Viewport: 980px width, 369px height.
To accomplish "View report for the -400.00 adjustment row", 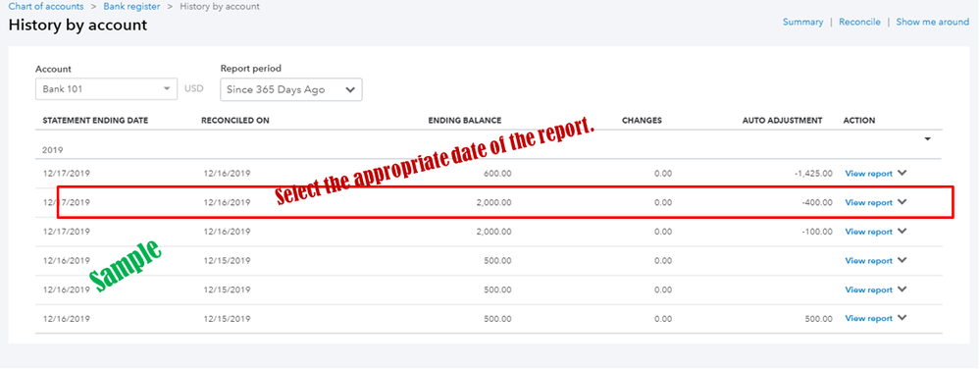I will [869, 202].
